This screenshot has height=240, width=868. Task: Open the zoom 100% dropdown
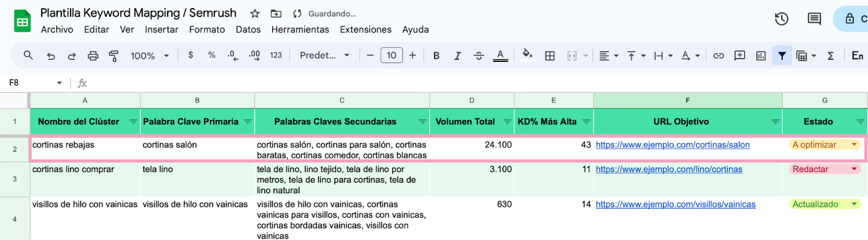[x=150, y=55]
